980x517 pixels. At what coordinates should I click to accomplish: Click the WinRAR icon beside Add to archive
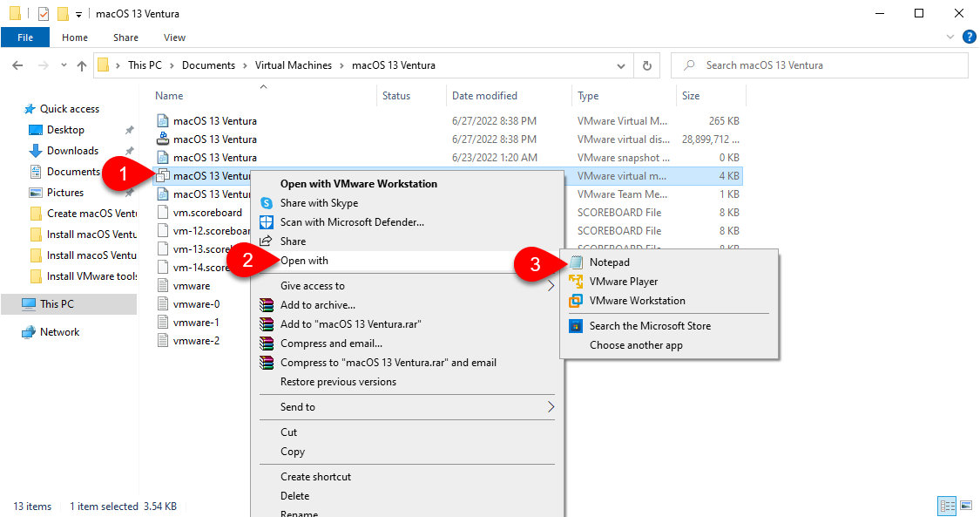click(267, 305)
